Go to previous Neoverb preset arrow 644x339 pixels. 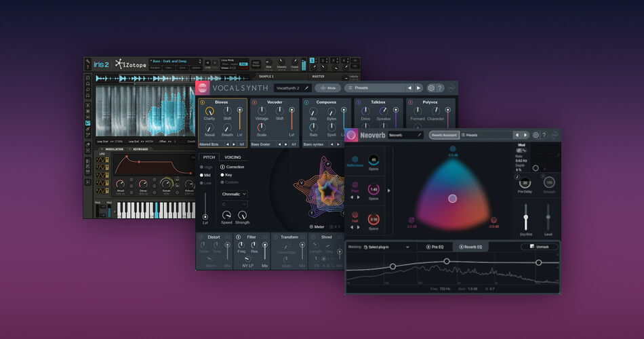pos(517,135)
